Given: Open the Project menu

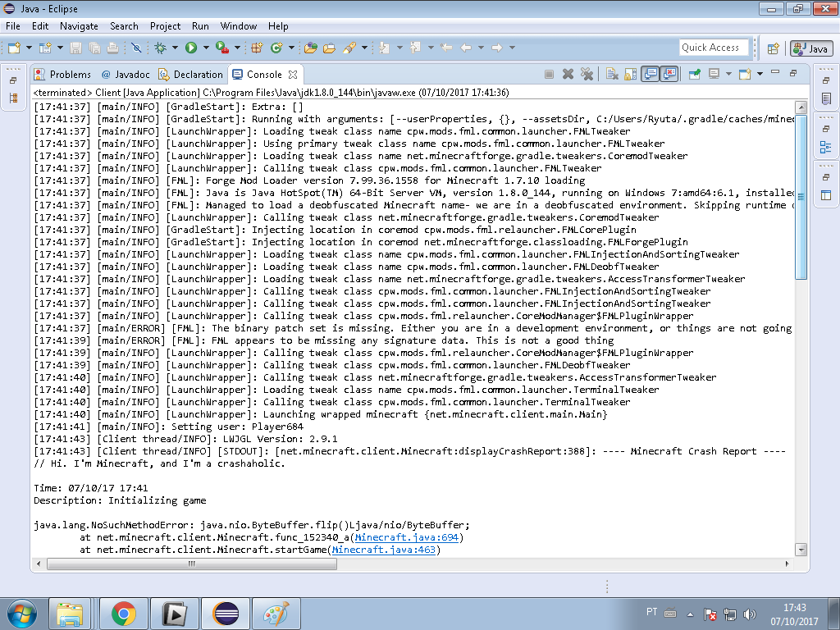Looking at the screenshot, I should click(x=165, y=26).
